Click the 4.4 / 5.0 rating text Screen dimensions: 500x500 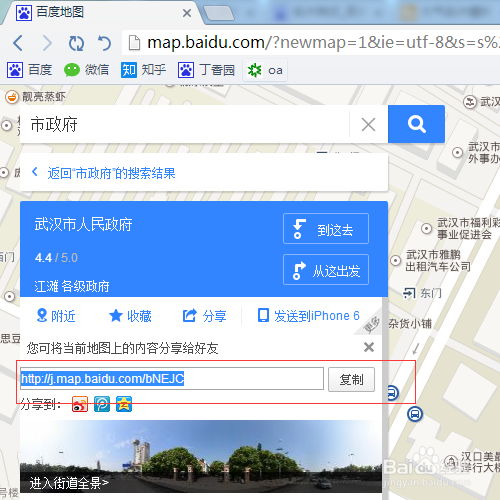[x=56, y=258]
